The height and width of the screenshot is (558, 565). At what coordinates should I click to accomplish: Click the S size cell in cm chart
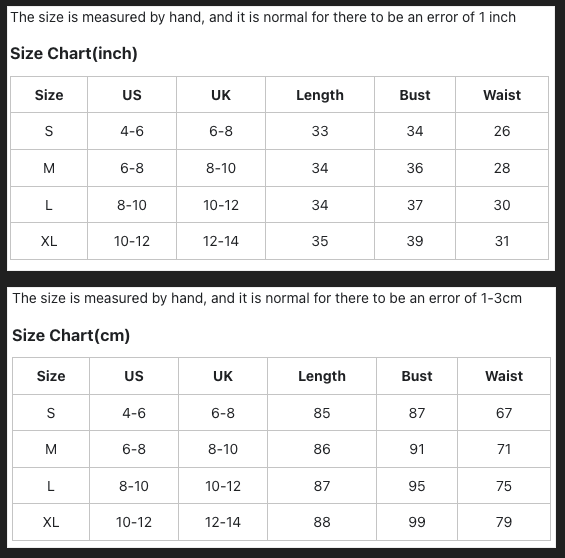(51, 413)
